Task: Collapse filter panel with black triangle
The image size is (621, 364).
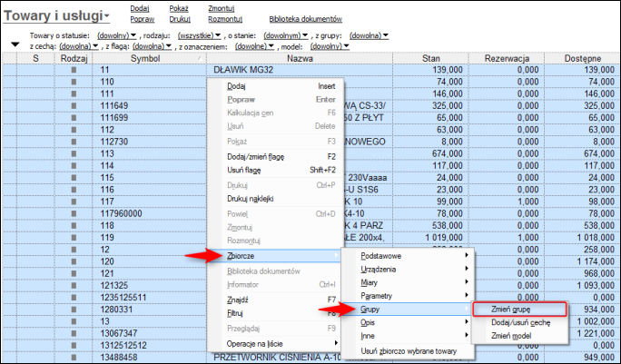Action: point(15,44)
